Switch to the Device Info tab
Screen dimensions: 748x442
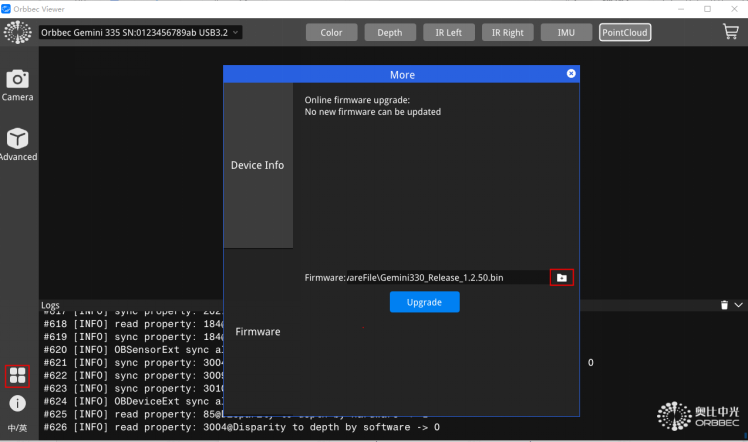click(x=258, y=165)
